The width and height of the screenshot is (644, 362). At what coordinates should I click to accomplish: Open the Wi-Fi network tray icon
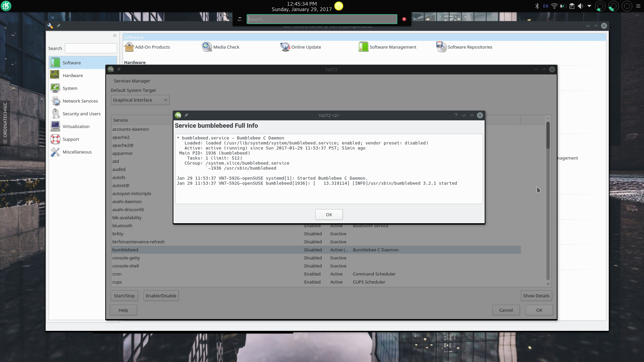554,6
